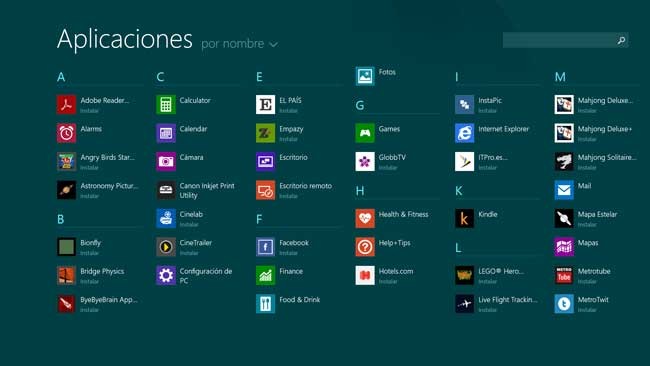650x366 pixels.
Task: Launch the Games controller icon
Action: (365, 133)
